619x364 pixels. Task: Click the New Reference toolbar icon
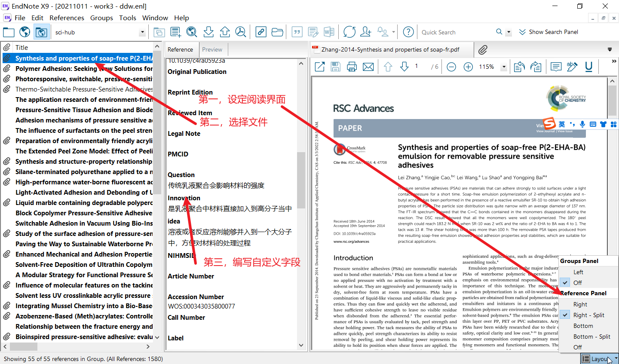click(175, 32)
